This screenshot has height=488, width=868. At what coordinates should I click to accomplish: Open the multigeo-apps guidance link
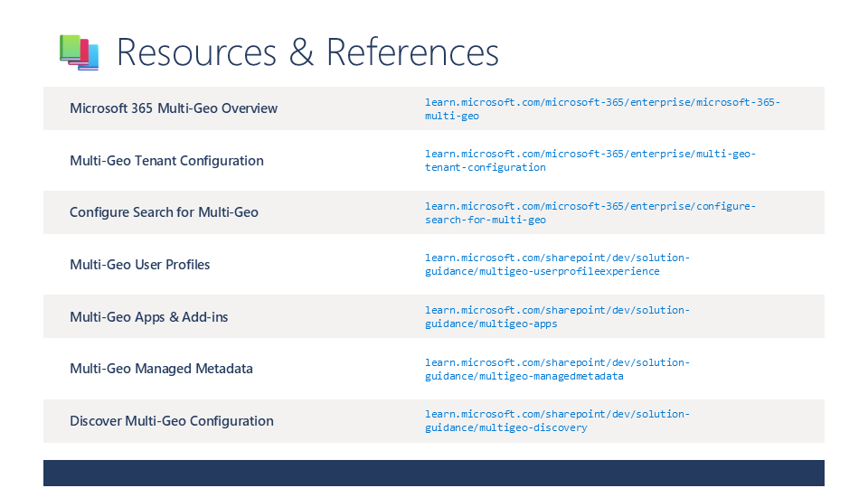pos(557,316)
